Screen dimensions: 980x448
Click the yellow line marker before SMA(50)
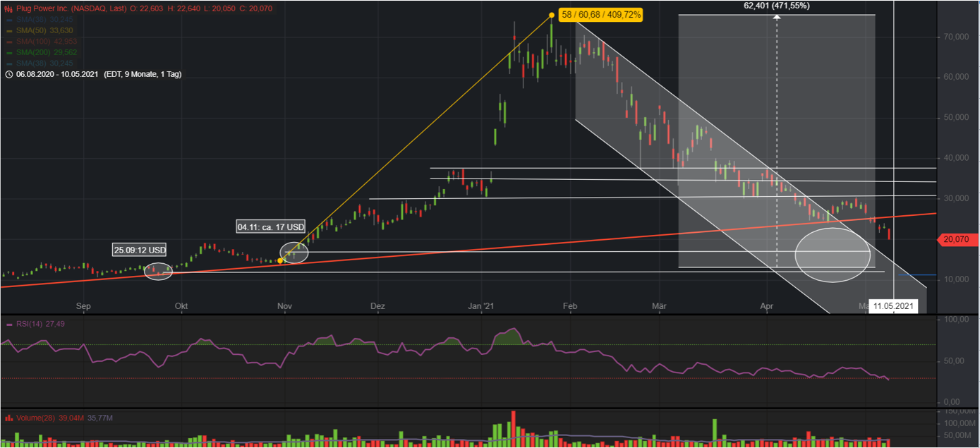[8, 31]
